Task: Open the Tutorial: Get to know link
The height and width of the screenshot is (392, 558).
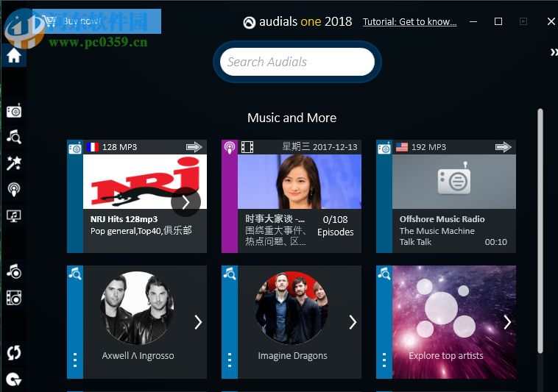Action: coord(409,21)
